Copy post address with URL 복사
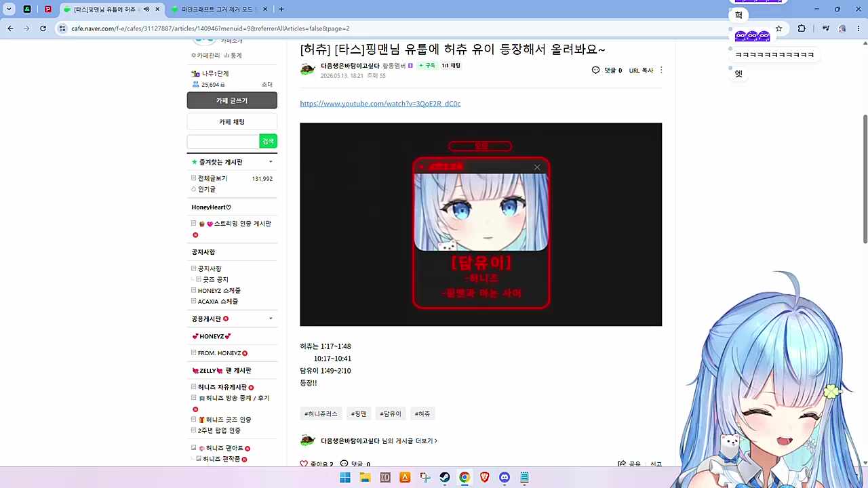868x488 pixels. [x=641, y=70]
